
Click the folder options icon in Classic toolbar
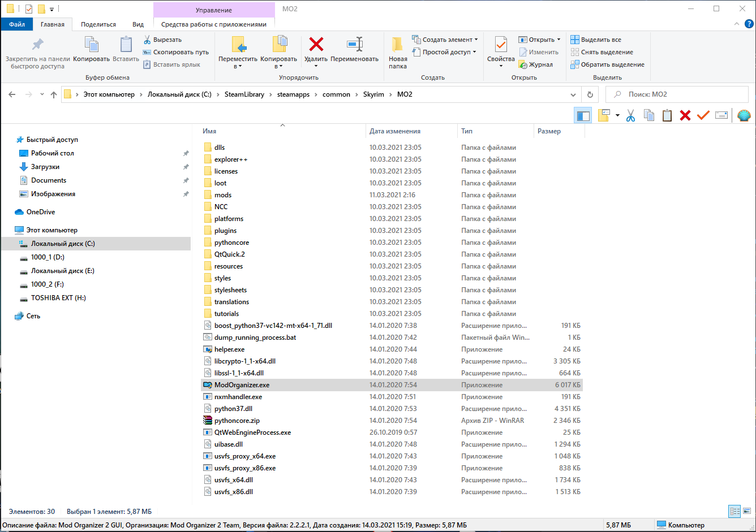coord(604,115)
